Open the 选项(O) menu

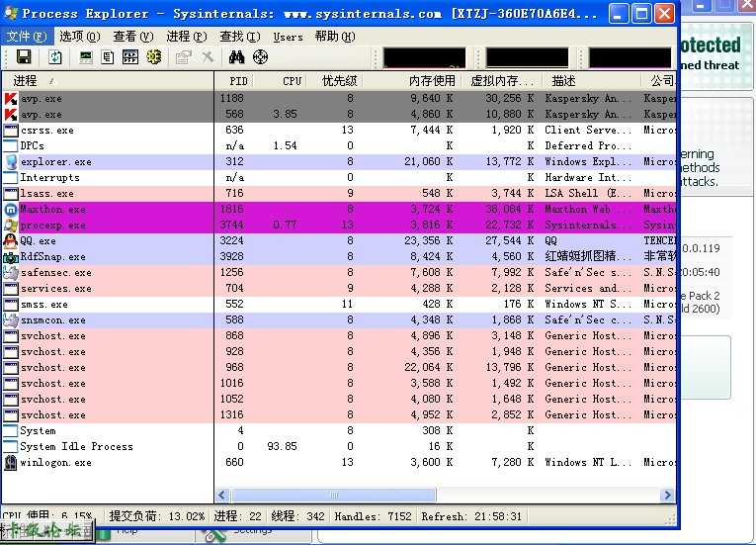coord(80,37)
